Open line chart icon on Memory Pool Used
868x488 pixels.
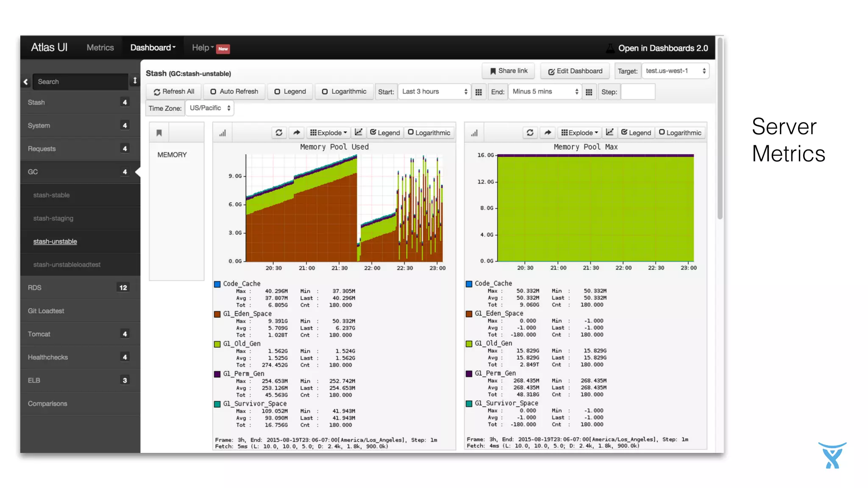[x=358, y=132]
